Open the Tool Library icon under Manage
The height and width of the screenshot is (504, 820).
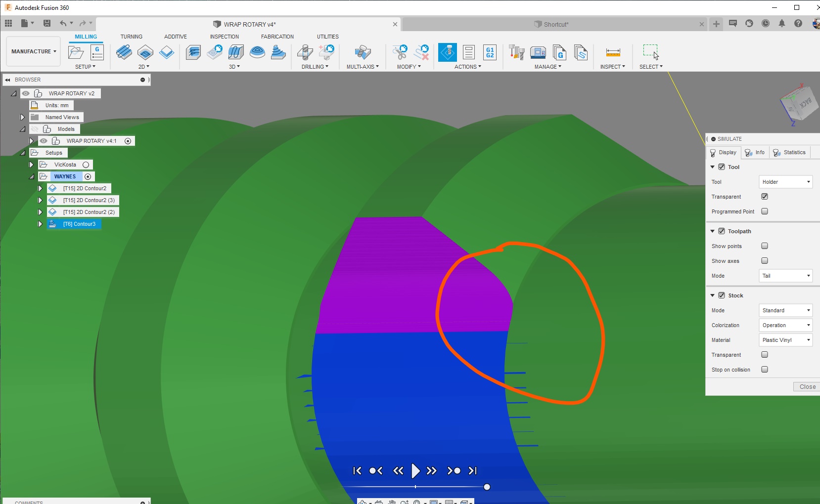516,52
